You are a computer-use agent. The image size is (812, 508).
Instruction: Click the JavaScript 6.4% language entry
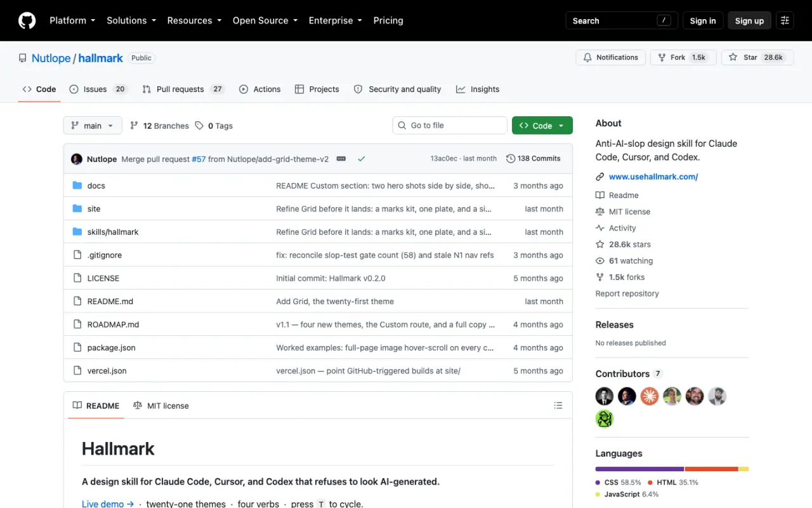click(627, 494)
